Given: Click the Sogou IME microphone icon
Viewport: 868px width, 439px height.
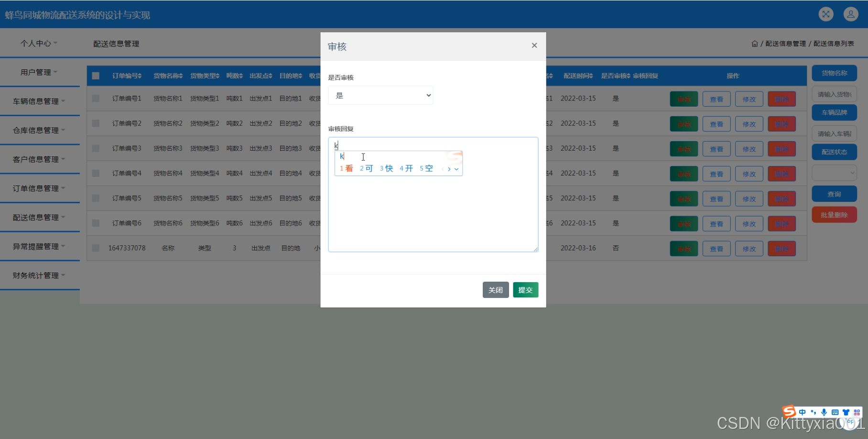Looking at the screenshot, I should click(x=824, y=412).
